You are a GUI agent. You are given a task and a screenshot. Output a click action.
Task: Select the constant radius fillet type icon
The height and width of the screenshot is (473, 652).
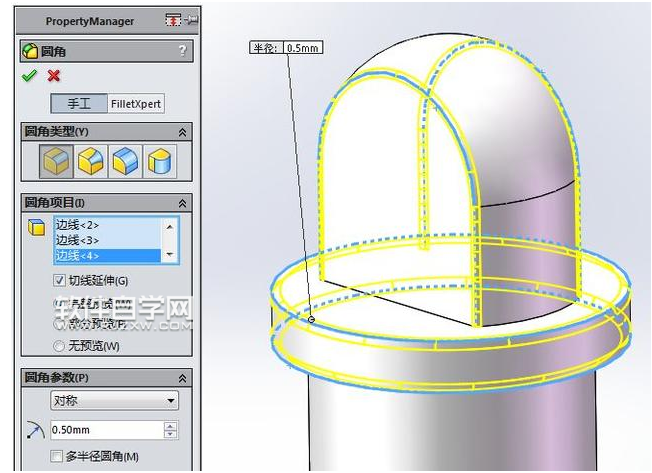(57, 160)
